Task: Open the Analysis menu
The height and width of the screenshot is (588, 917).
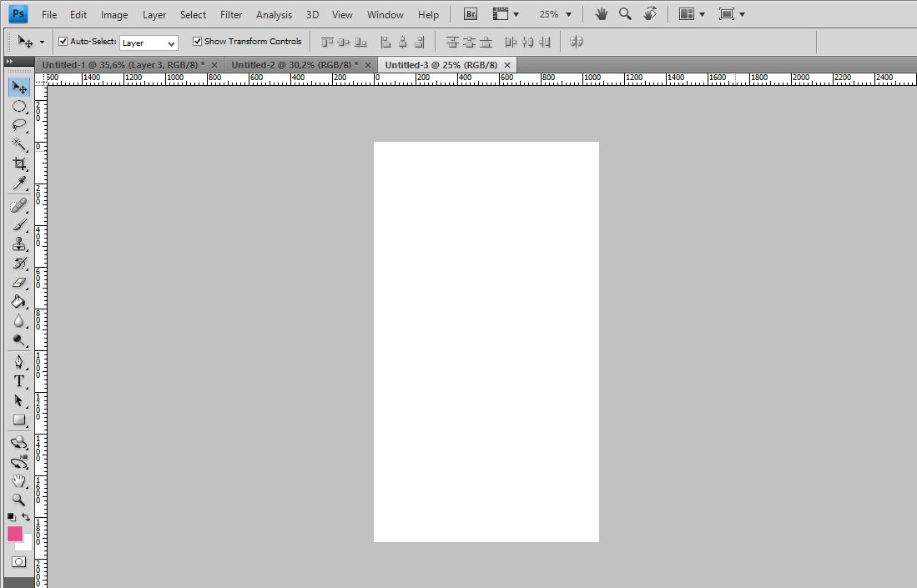Action: click(274, 15)
